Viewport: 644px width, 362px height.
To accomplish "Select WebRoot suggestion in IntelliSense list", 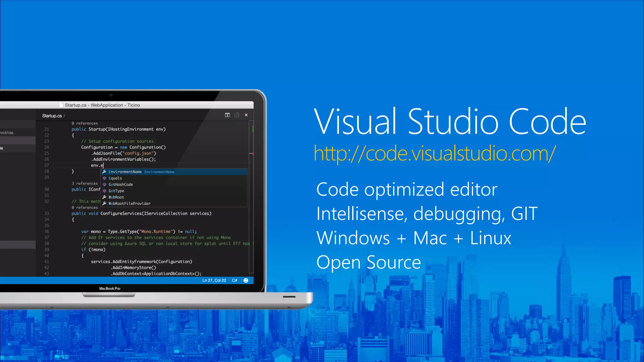I will [x=174, y=197].
